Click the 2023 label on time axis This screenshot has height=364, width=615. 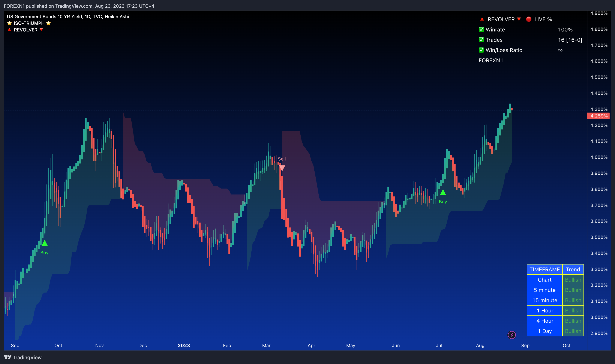[184, 345]
